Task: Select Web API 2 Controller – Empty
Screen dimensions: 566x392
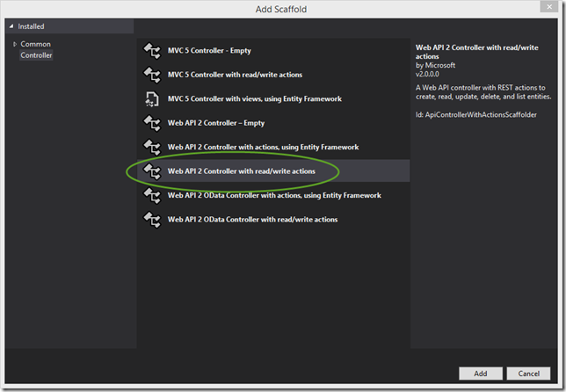Action: point(273,123)
